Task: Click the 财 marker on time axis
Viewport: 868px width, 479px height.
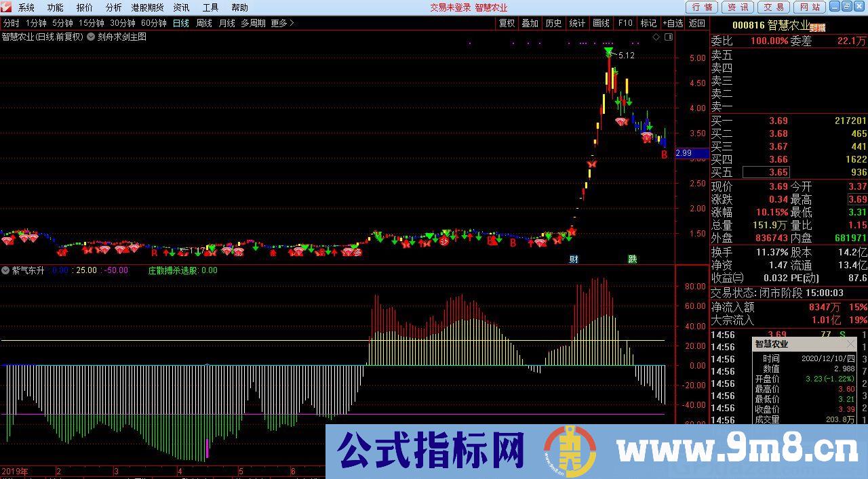Action: (x=574, y=259)
